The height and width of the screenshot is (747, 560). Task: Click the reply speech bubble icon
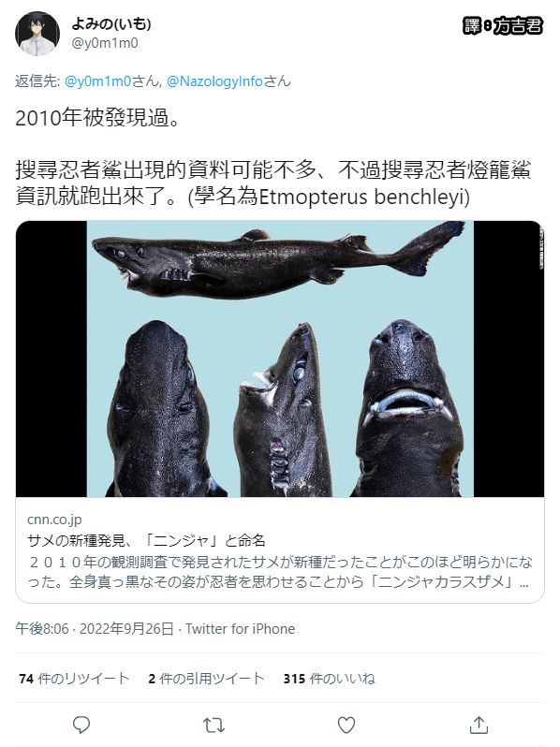pos(81,725)
